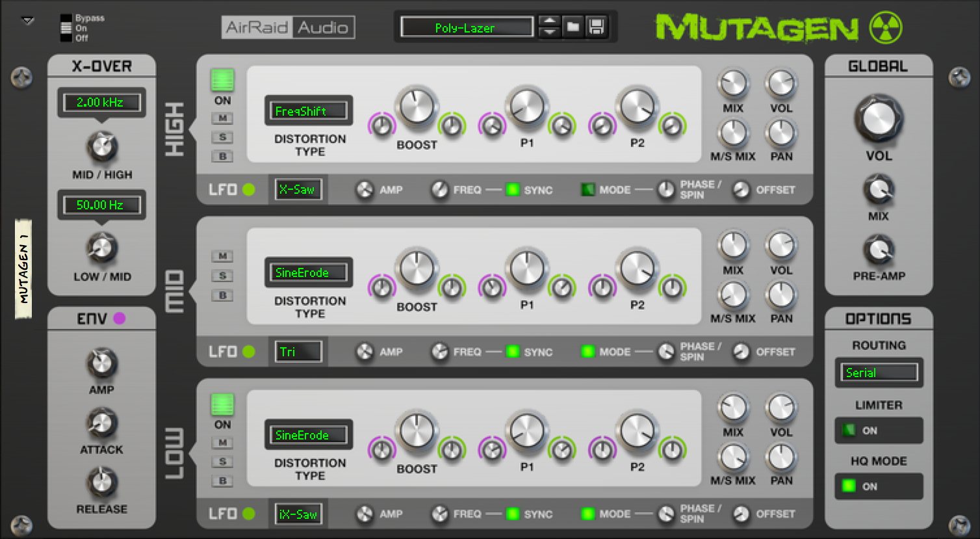Open the Poly-Lazer patch name display

point(467,27)
